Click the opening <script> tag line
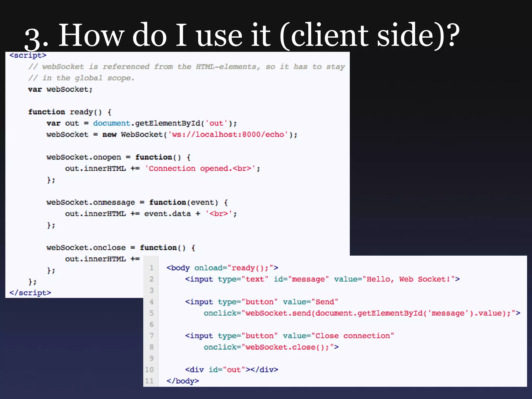The image size is (532, 399). [28, 55]
